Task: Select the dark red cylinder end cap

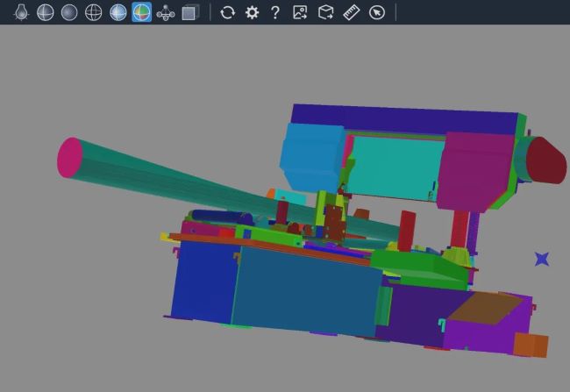Action: point(547,160)
